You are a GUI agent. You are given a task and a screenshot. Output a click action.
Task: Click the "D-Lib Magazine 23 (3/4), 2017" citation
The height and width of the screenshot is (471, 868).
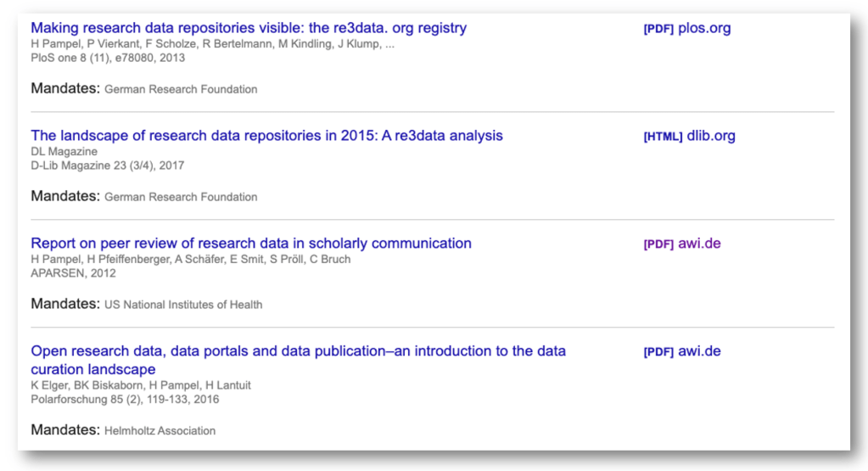[107, 165]
